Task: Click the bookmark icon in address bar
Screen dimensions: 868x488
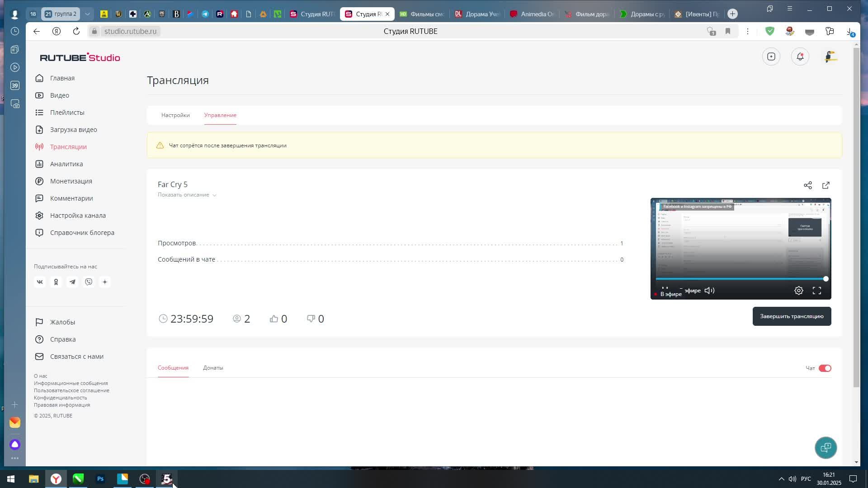Action: [x=728, y=31]
